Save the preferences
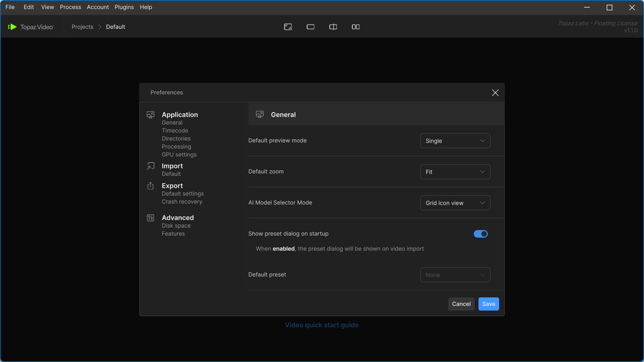644x362 pixels. (x=488, y=304)
